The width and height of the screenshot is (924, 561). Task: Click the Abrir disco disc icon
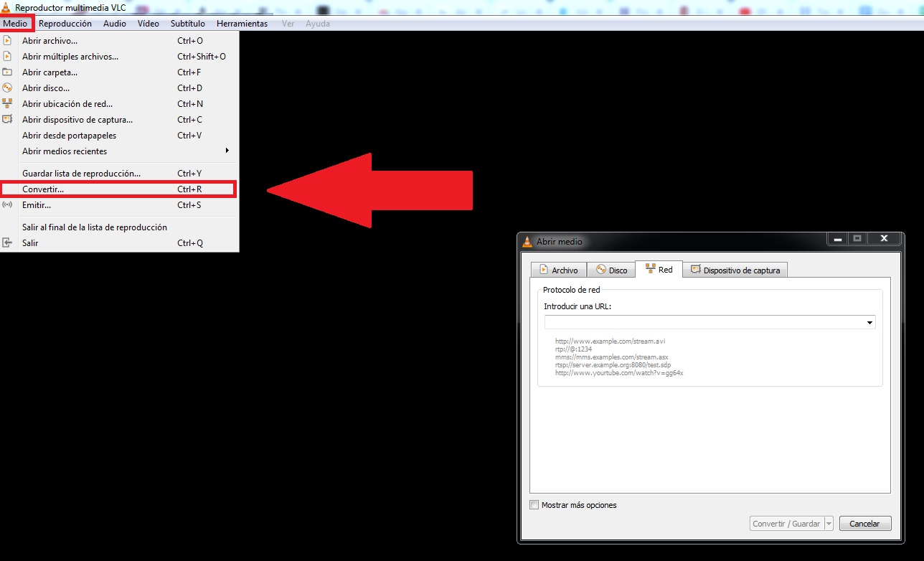7,88
